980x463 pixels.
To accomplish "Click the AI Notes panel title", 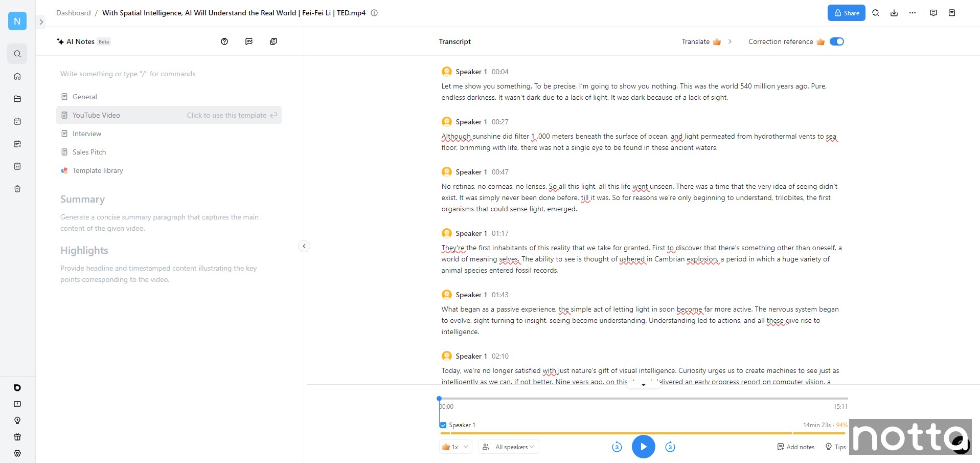I will click(80, 41).
